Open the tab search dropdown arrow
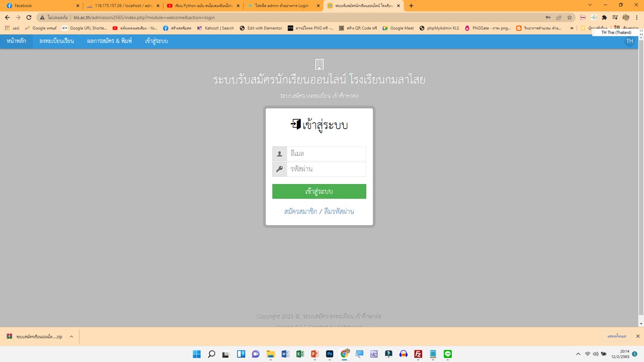 (x=590, y=5)
